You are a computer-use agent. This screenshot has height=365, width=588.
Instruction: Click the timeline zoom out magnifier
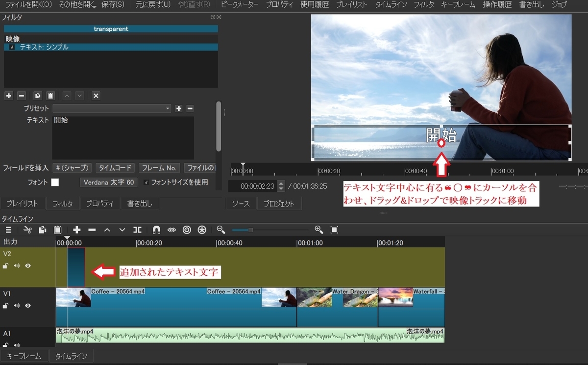pos(221,230)
